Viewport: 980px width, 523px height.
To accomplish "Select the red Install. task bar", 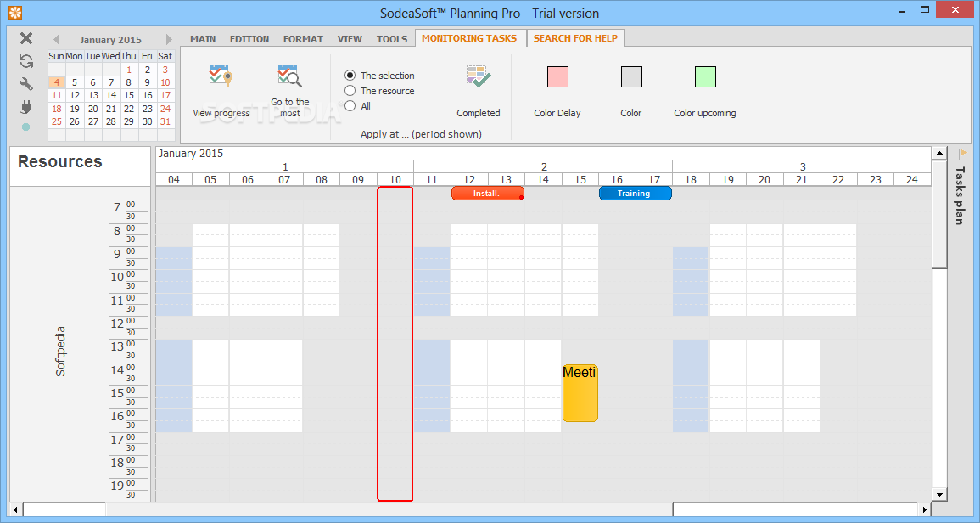I will 488,194.
